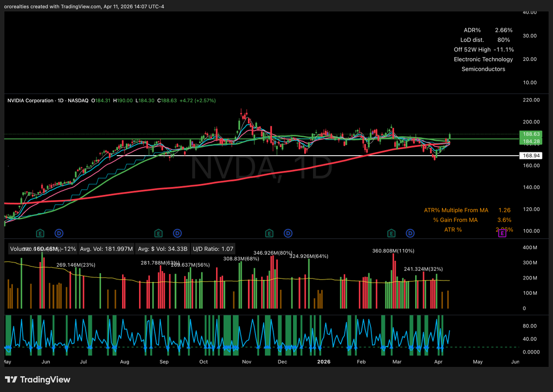Click the U/D Ratio: 1.07 label
The image size is (553, 392).
coord(213,249)
